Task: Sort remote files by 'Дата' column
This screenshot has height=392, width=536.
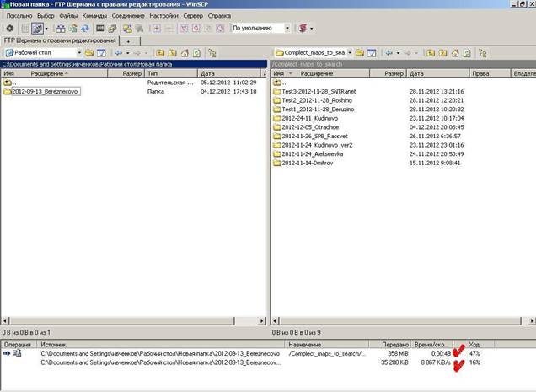Action: [x=437, y=73]
